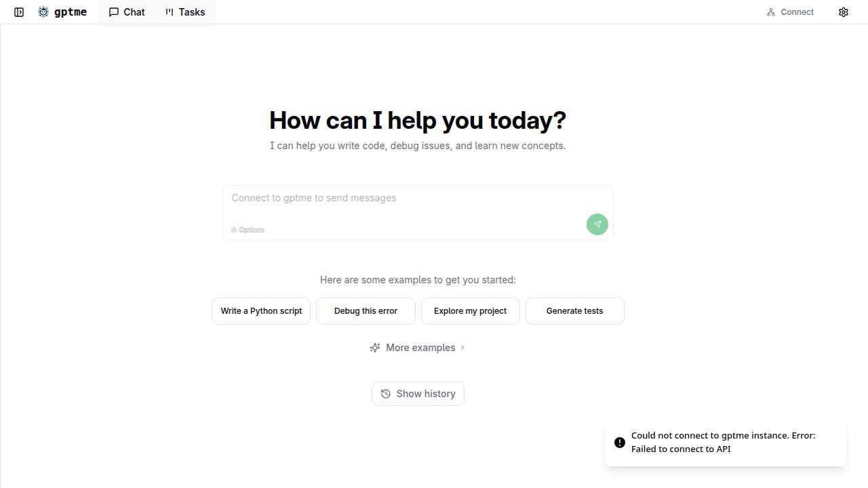Image resolution: width=868 pixels, height=488 pixels.
Task: Click the Connect network icon
Action: click(771, 12)
